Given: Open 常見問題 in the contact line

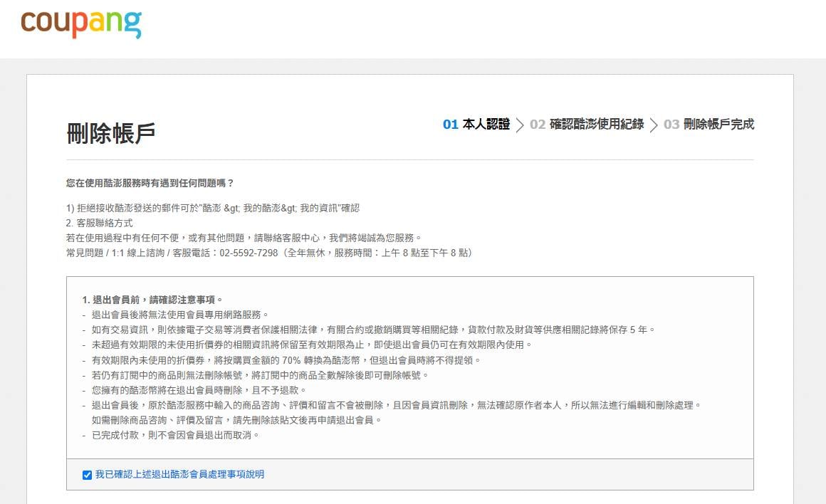Looking at the screenshot, I should pyautogui.click(x=85, y=253).
